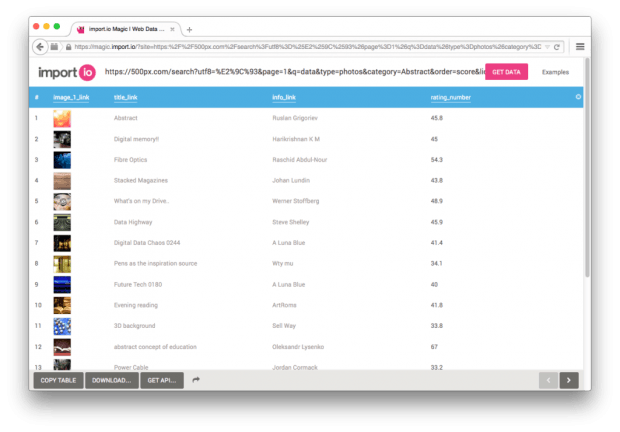
Task: Click the GET API... button
Action: pyautogui.click(x=162, y=380)
